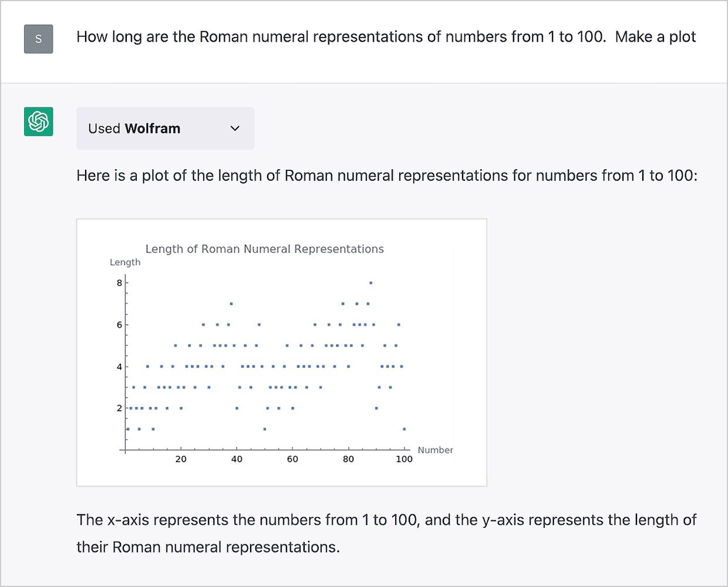Open the Roman numeral length plot image
The image size is (728, 587).
click(282, 352)
